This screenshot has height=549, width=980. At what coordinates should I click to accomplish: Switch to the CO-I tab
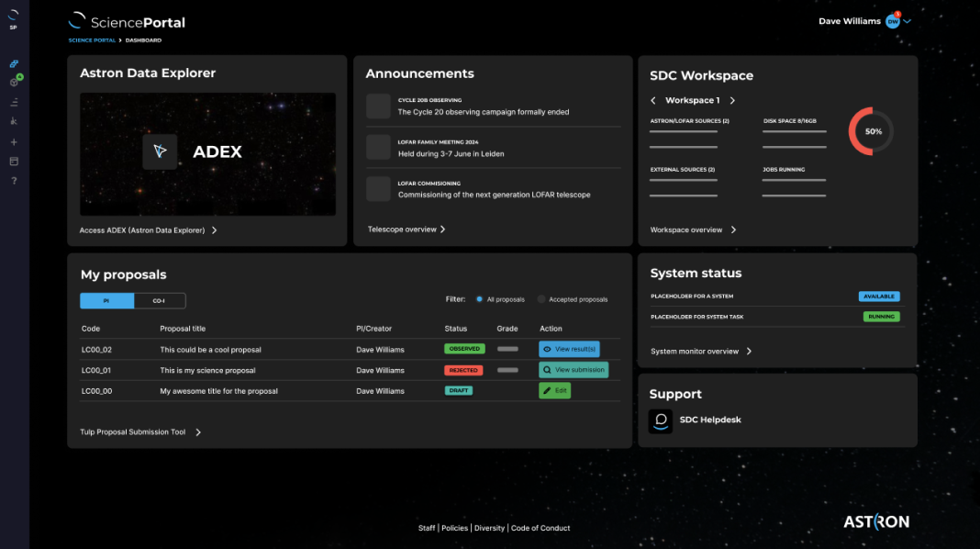coord(160,300)
